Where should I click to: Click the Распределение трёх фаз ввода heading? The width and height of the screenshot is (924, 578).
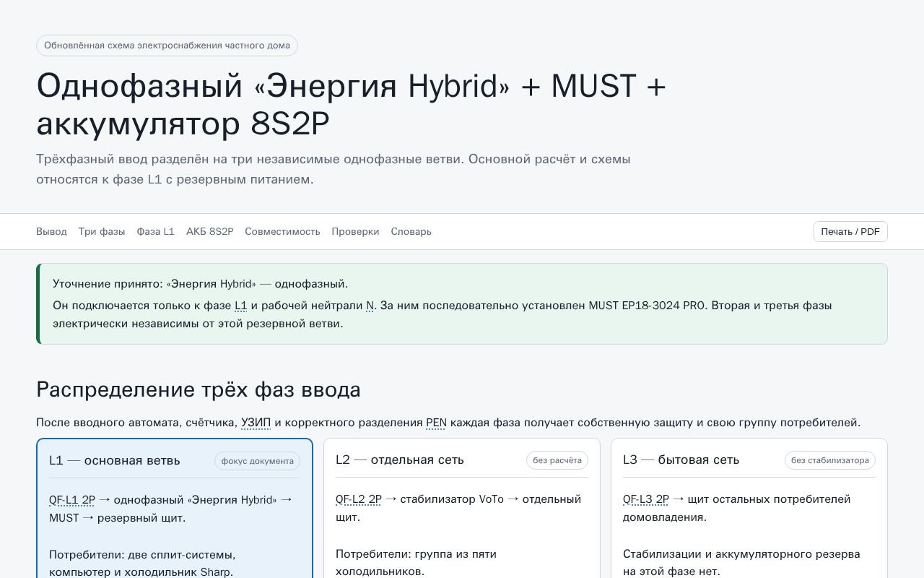pyautogui.click(x=199, y=390)
